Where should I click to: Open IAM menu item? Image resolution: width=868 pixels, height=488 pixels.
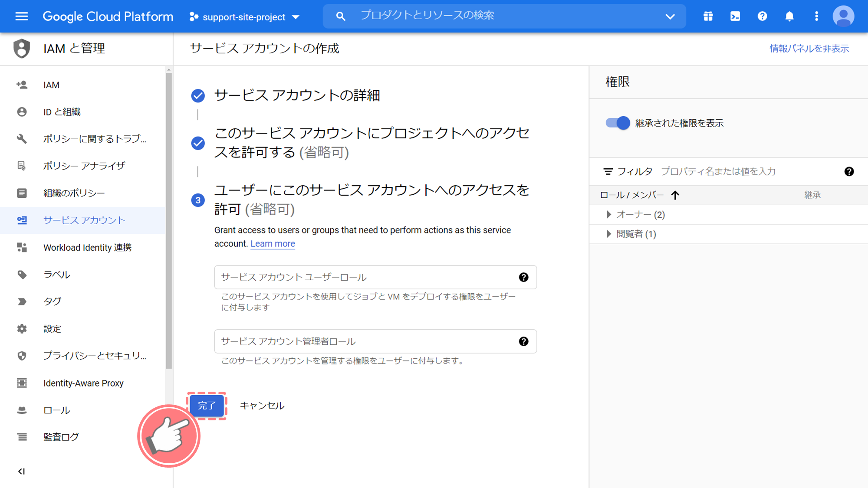point(82,85)
